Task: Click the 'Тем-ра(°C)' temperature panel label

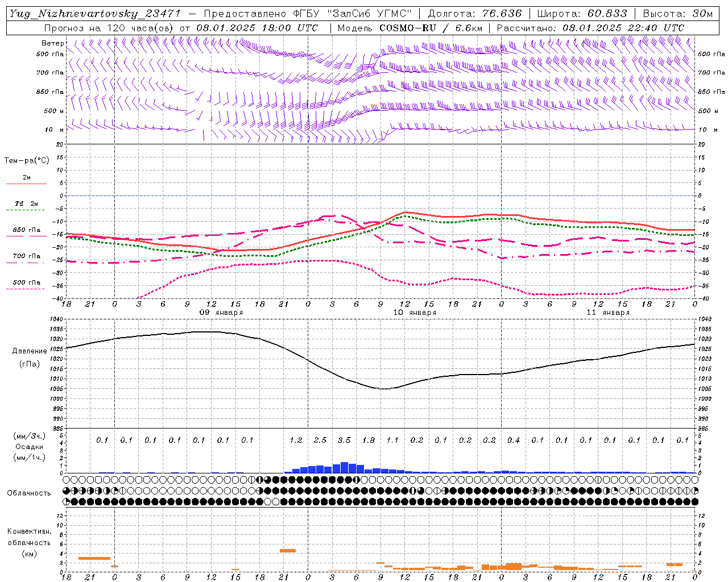Action: [x=27, y=161]
